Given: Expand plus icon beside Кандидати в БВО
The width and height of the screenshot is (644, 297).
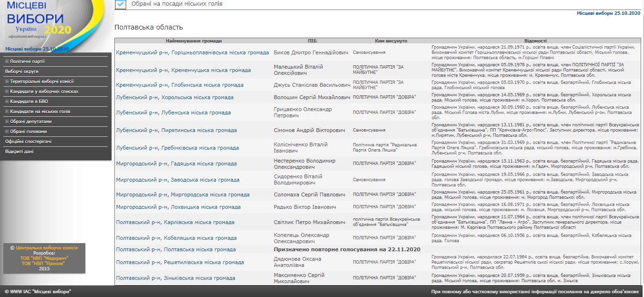Looking at the screenshot, I should (7, 102).
